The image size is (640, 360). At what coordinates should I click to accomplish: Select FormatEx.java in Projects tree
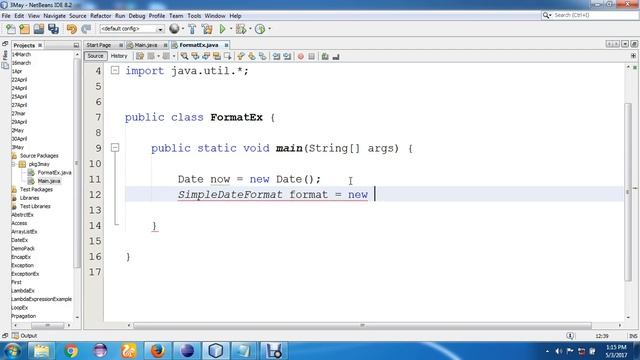pos(50,173)
